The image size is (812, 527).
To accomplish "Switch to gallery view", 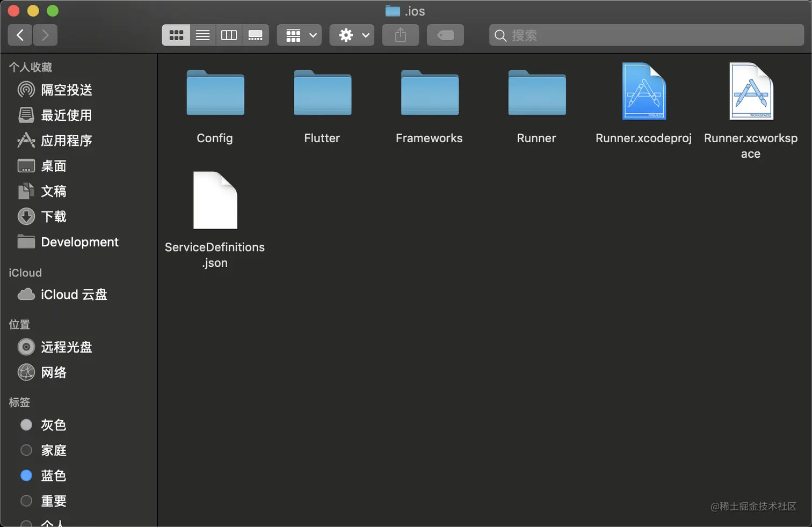I will tap(255, 35).
